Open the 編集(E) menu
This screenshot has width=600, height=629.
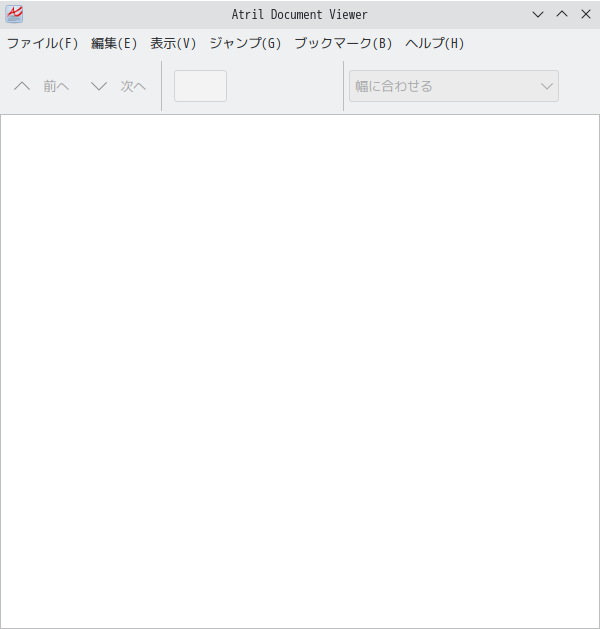point(114,43)
